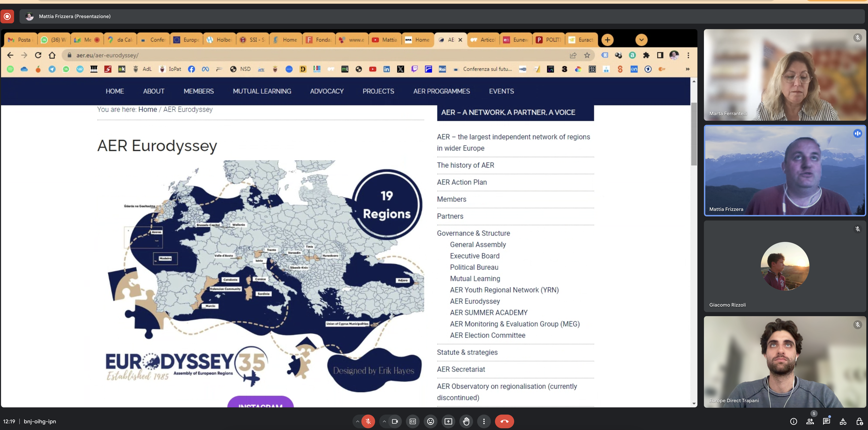The image size is (868, 430).
Task: Click the new tab plus button
Action: [607, 40]
